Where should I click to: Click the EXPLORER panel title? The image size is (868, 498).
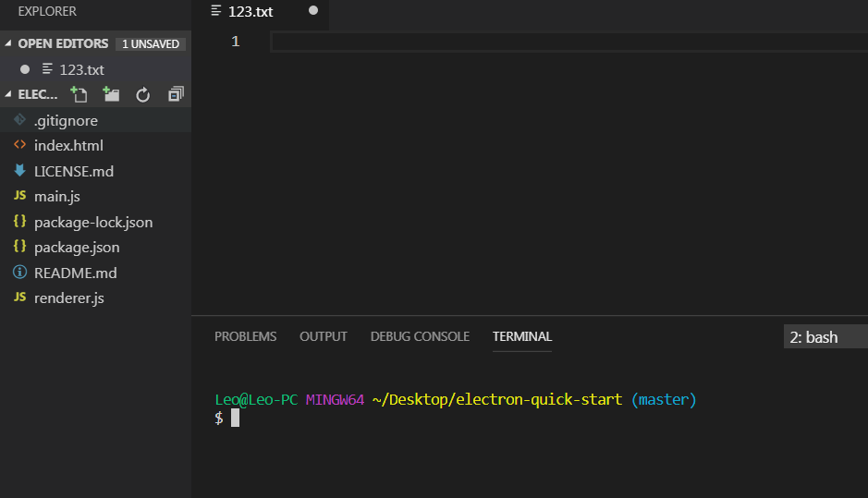[47, 11]
